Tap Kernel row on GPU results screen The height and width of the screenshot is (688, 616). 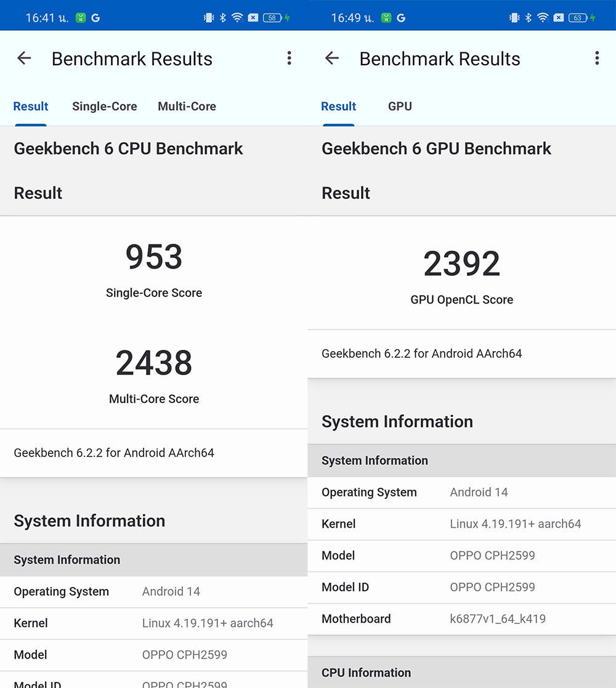tap(461, 524)
